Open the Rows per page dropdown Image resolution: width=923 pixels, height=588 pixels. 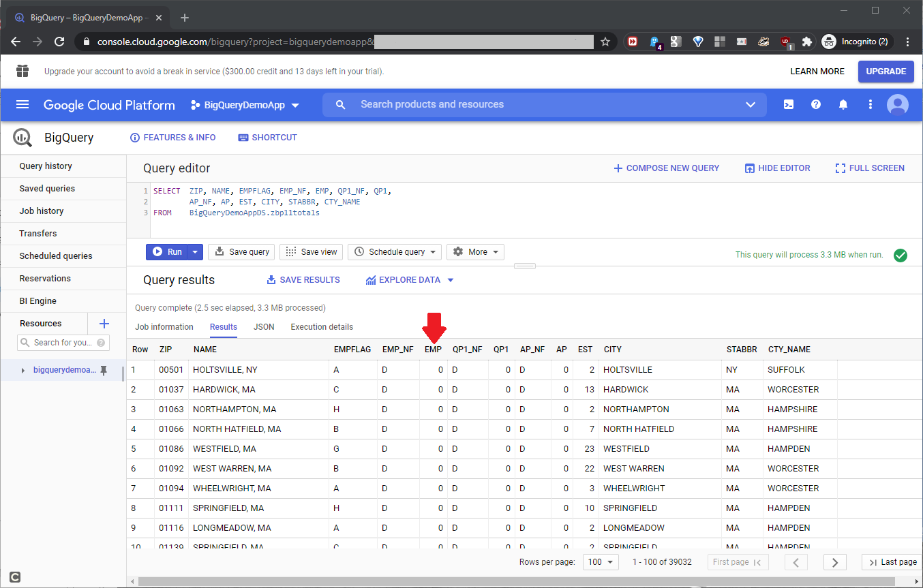pyautogui.click(x=601, y=562)
